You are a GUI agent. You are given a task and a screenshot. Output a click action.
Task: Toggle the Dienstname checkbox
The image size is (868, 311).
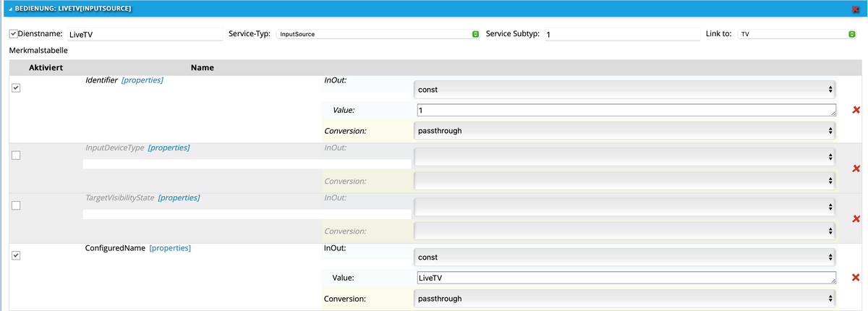click(x=13, y=34)
